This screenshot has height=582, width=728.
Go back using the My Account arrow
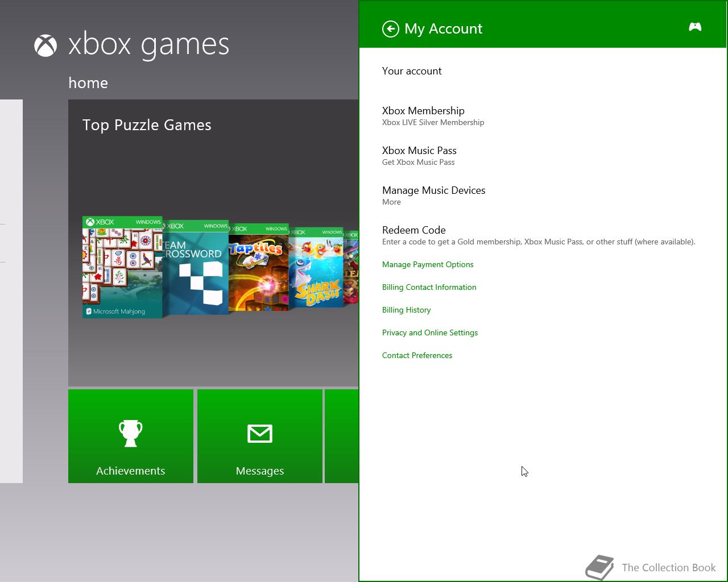point(391,29)
